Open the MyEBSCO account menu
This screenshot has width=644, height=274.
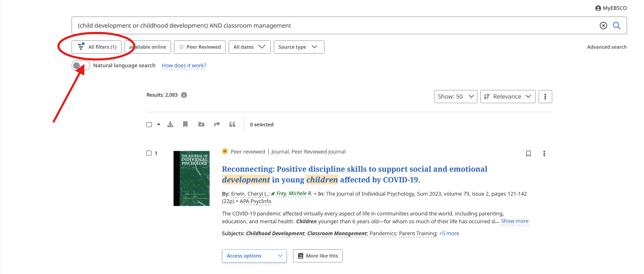611,8
